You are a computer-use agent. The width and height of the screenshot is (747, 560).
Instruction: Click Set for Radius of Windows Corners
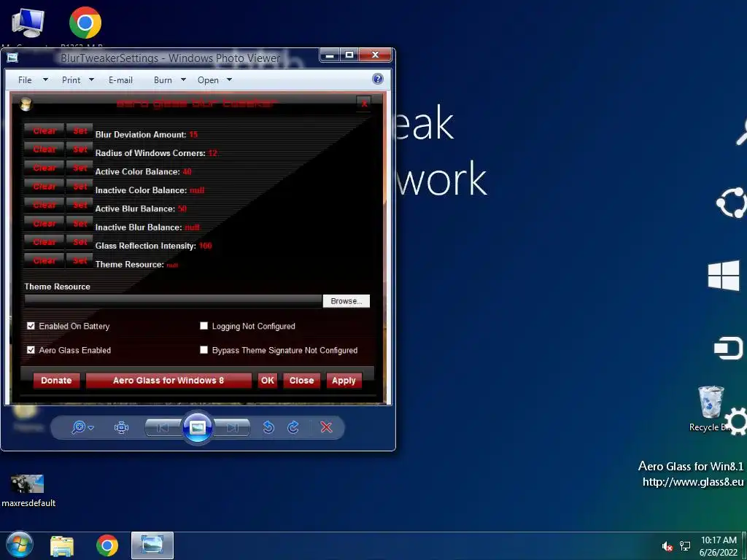click(80, 149)
